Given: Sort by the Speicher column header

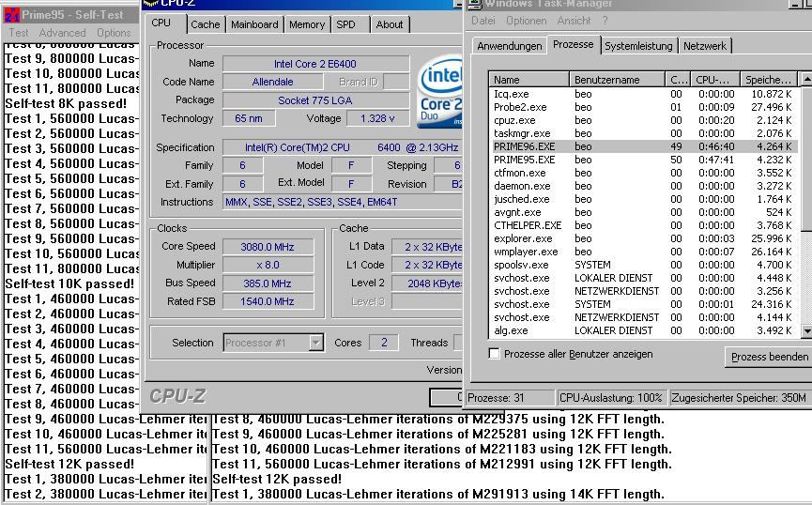Looking at the screenshot, I should [x=769, y=80].
